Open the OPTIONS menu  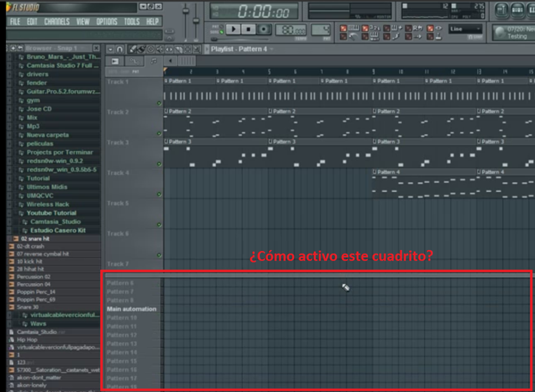(107, 22)
